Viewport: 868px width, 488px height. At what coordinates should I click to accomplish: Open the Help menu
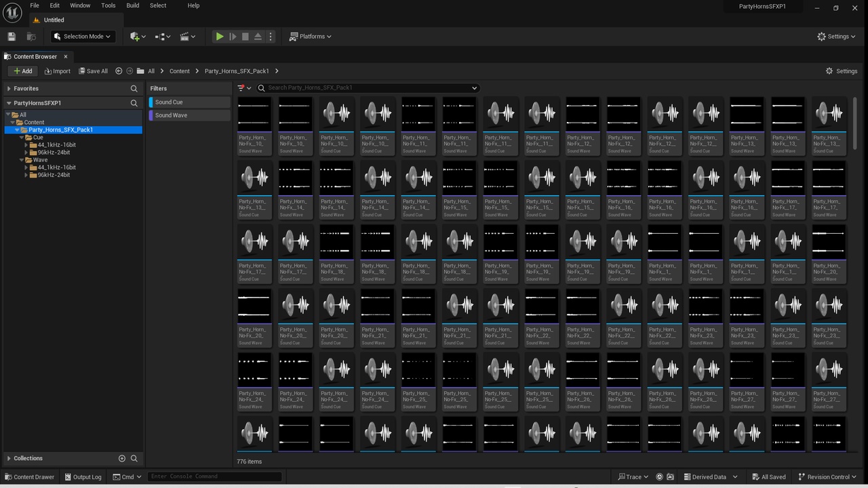coord(193,5)
